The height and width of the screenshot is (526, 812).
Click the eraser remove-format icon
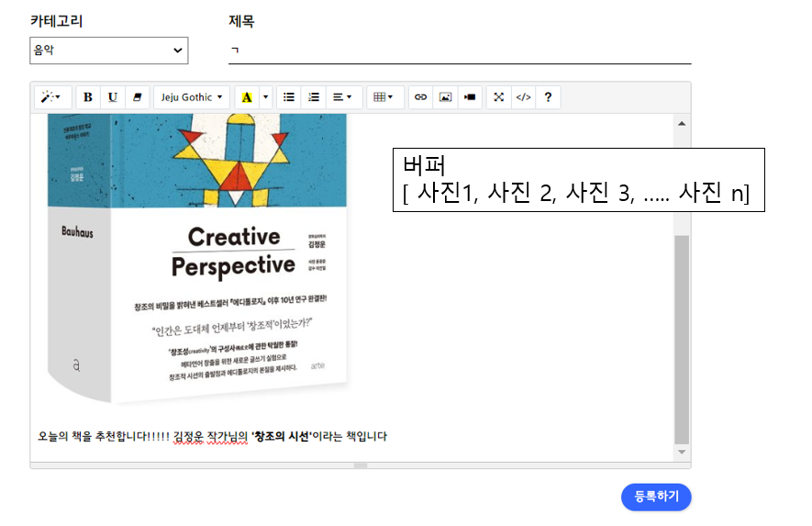point(138,97)
